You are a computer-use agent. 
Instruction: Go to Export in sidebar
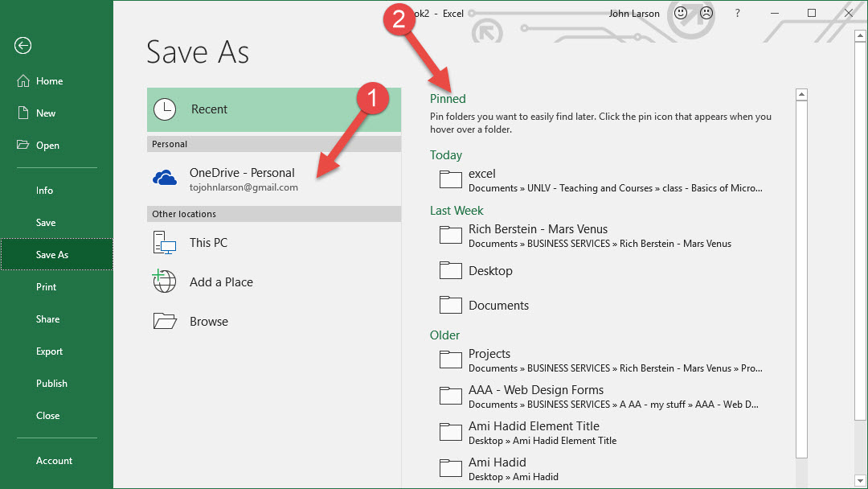(x=49, y=351)
